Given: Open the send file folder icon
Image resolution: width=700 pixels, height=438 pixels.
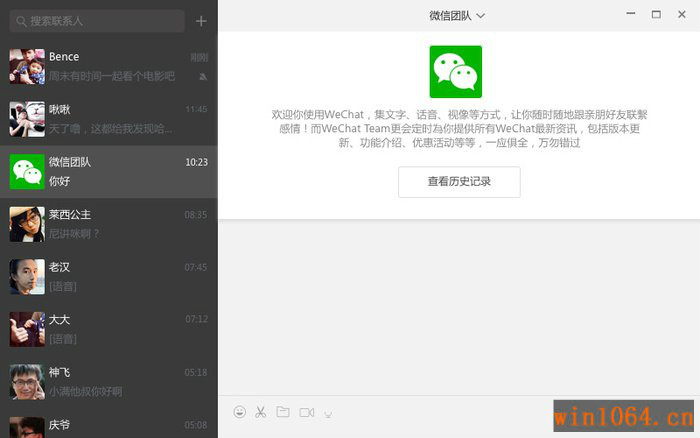Looking at the screenshot, I should click(283, 412).
